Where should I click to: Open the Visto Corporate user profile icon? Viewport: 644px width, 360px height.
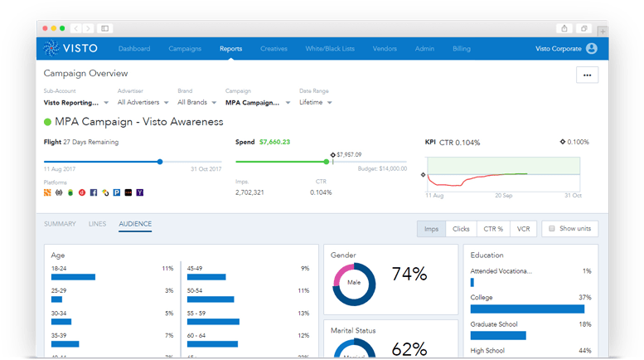coord(591,49)
